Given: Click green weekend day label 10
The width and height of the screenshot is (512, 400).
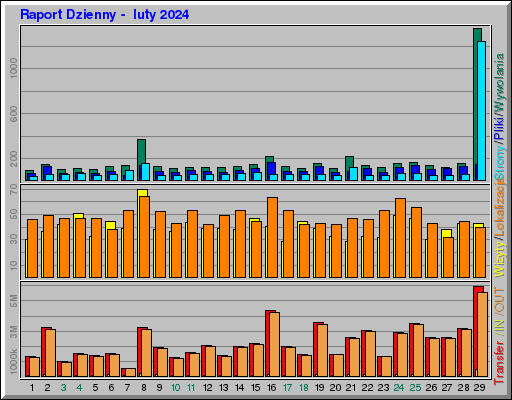Looking at the screenshot, I should [176, 388].
